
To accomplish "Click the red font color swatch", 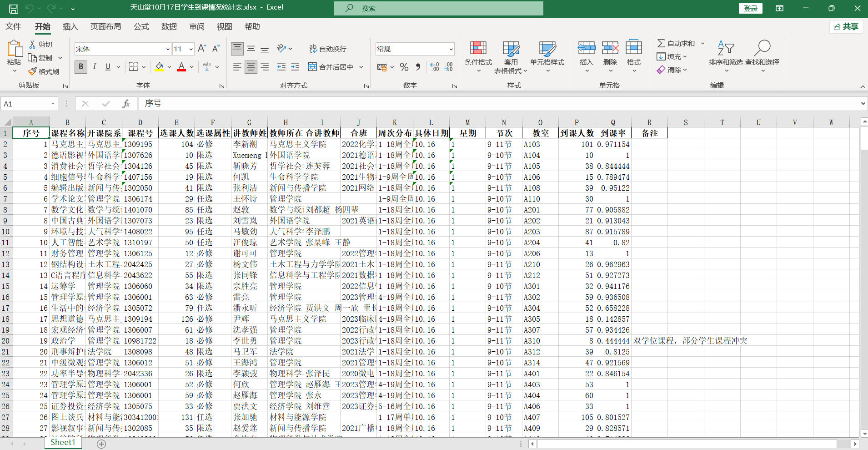I will point(181,67).
